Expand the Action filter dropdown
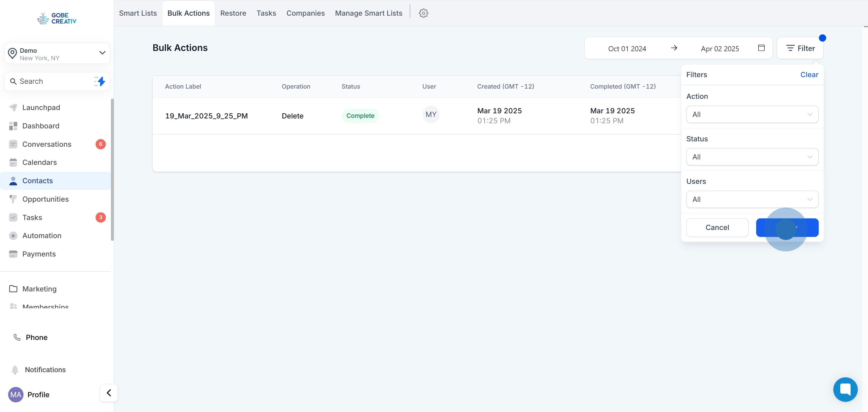The height and width of the screenshot is (412, 868). pyautogui.click(x=752, y=115)
